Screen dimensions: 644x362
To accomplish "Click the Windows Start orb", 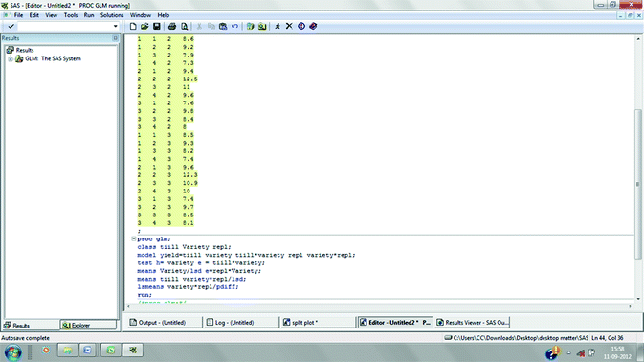I will click(12, 352).
